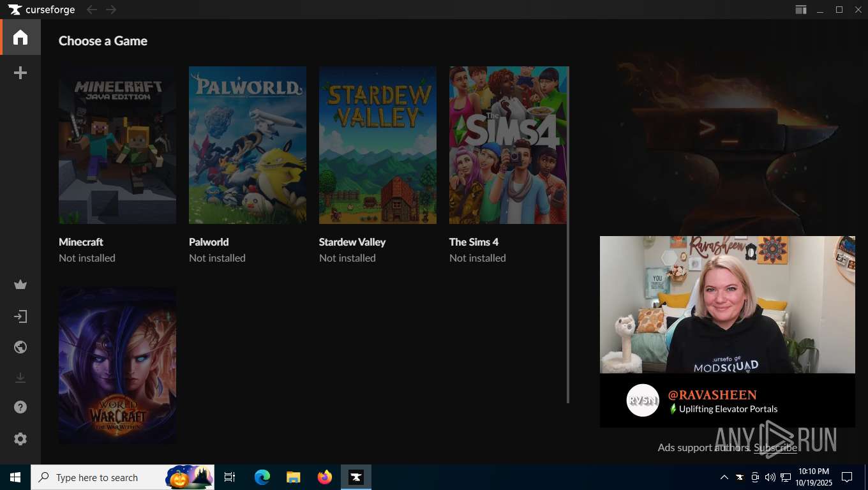The width and height of the screenshot is (868, 490).
Task: Open the crown premium icon in sidebar
Action: (x=20, y=285)
